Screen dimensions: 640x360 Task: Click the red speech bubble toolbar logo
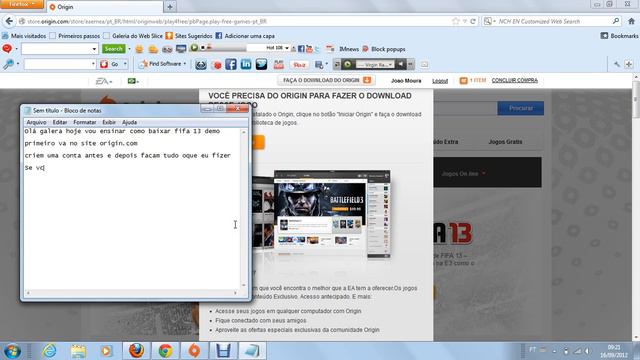(7, 49)
